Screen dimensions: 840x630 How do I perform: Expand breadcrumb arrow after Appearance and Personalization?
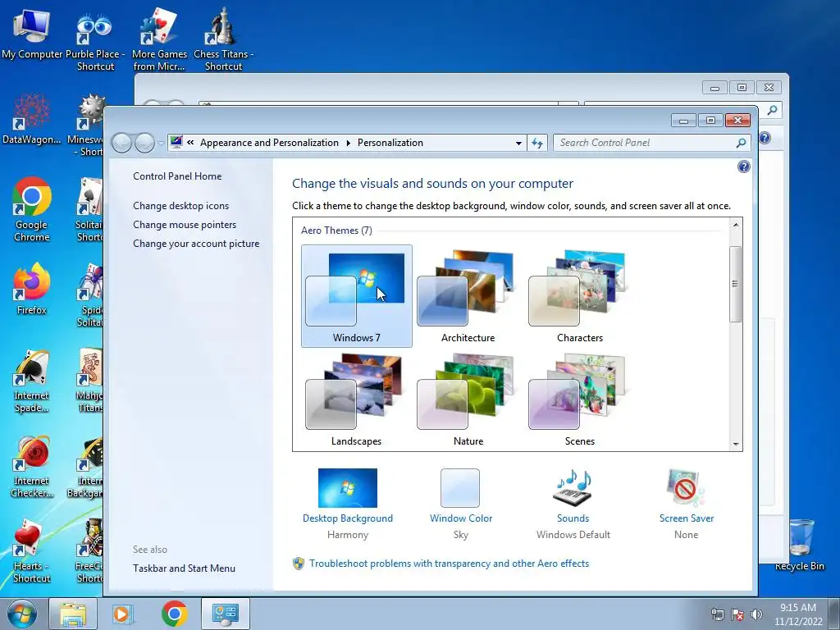point(348,143)
